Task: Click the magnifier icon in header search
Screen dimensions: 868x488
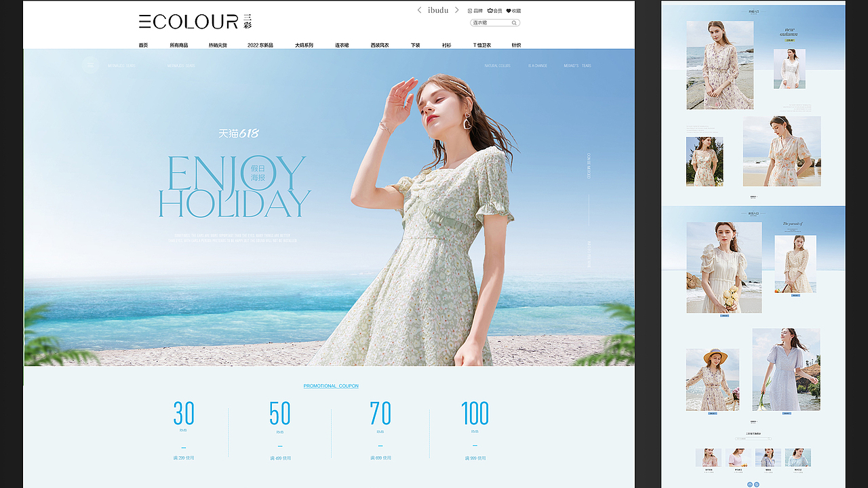Action: tap(515, 23)
